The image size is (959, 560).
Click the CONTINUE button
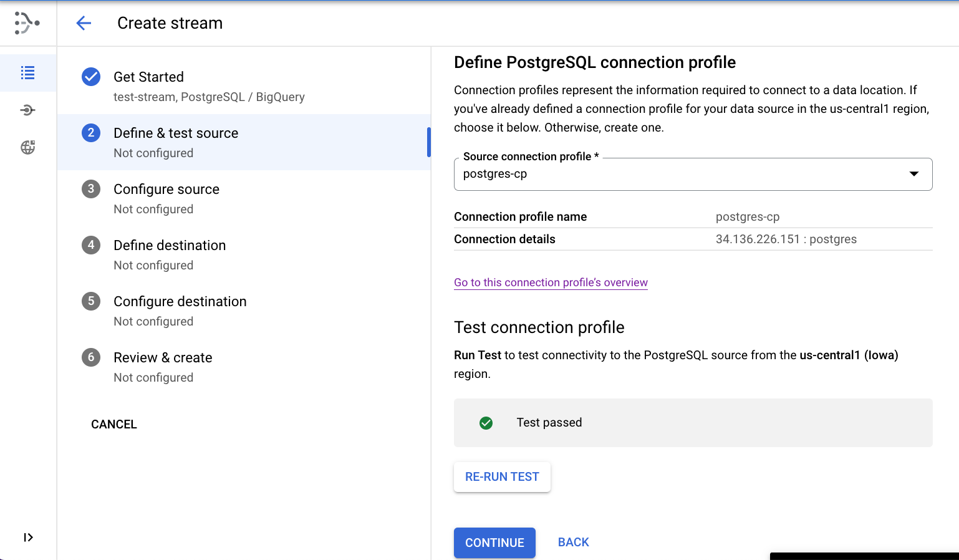click(494, 543)
